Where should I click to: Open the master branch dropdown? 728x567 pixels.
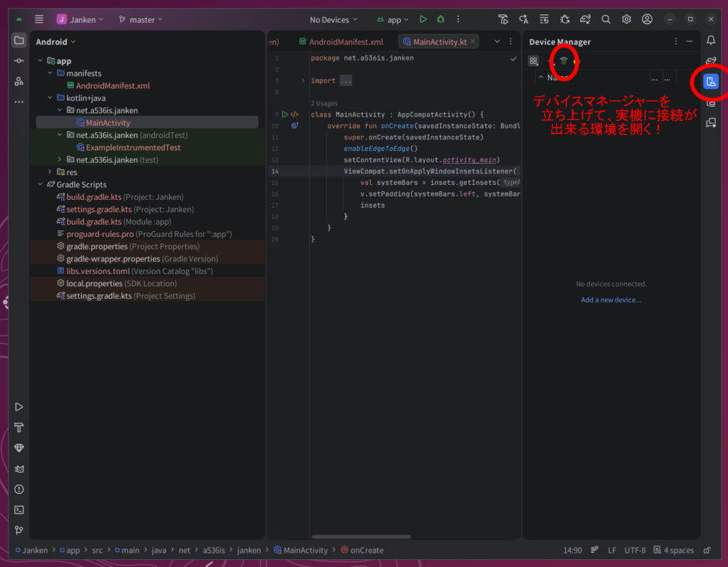[x=141, y=20]
